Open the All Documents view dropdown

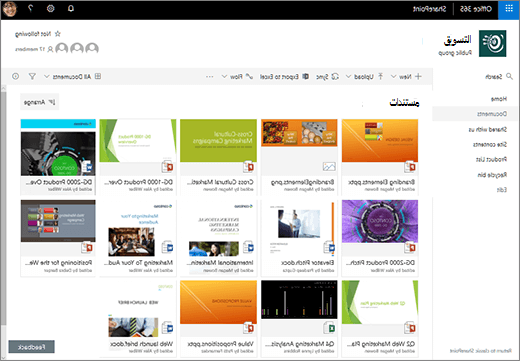tap(72, 77)
